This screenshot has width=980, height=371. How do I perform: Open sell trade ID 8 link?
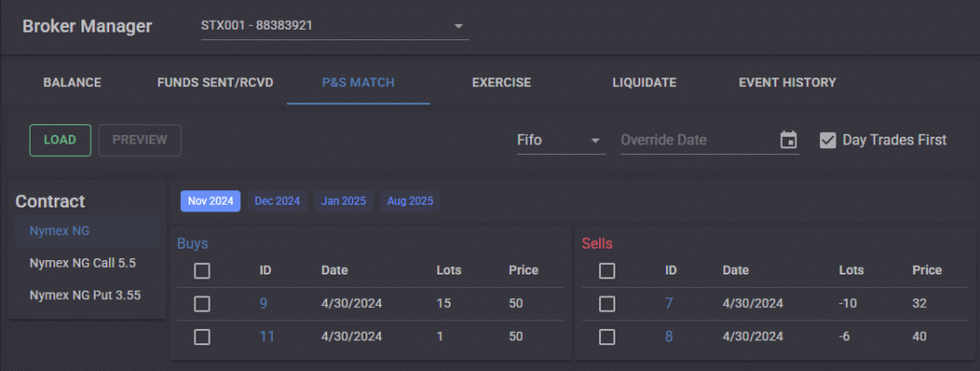(669, 337)
